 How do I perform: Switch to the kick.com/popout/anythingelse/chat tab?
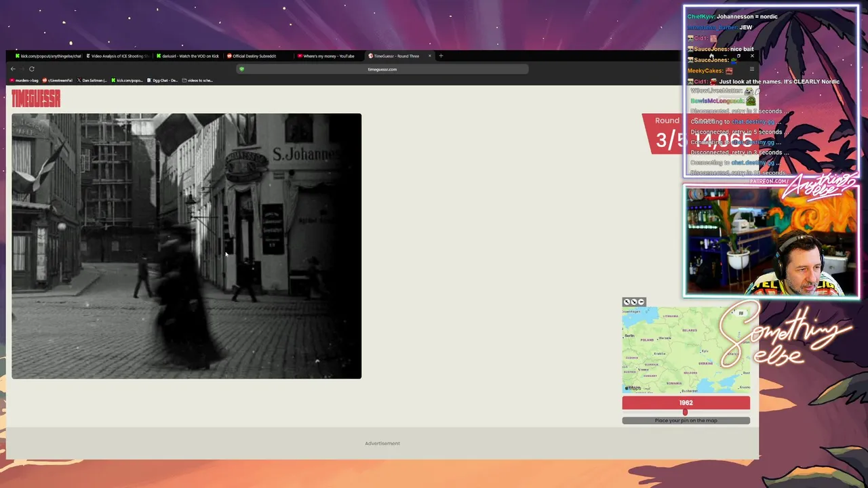click(47, 56)
